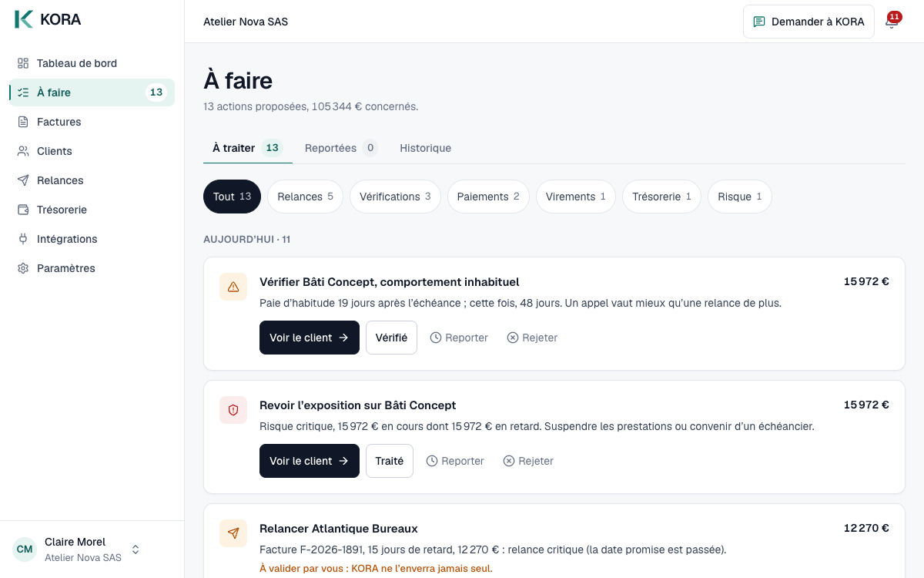Click Reporter on Vérifier Bâti Concept card
This screenshot has height=578, width=924.
click(x=459, y=338)
